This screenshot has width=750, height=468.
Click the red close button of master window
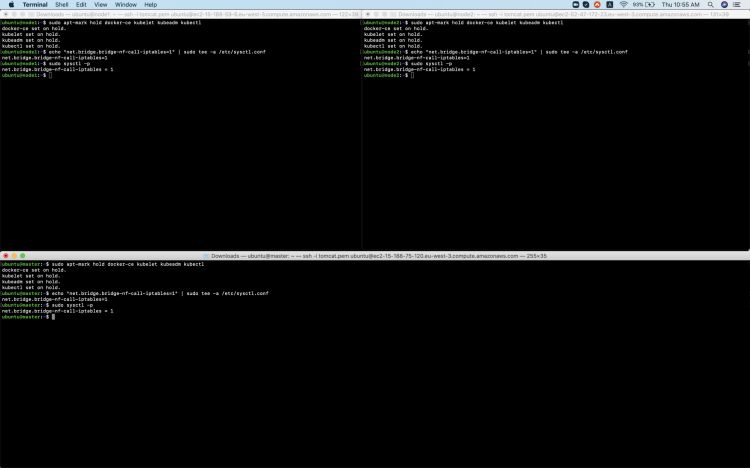click(x=5, y=256)
